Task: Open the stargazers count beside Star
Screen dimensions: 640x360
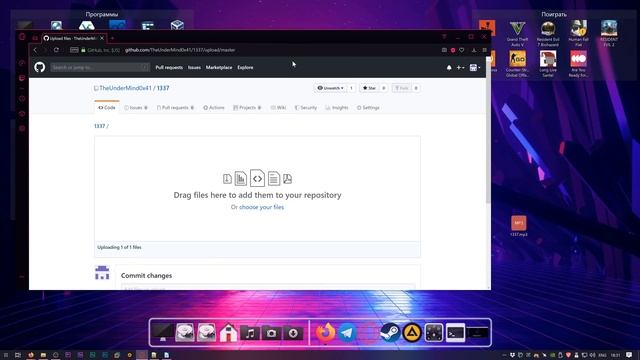Action: pyautogui.click(x=384, y=88)
